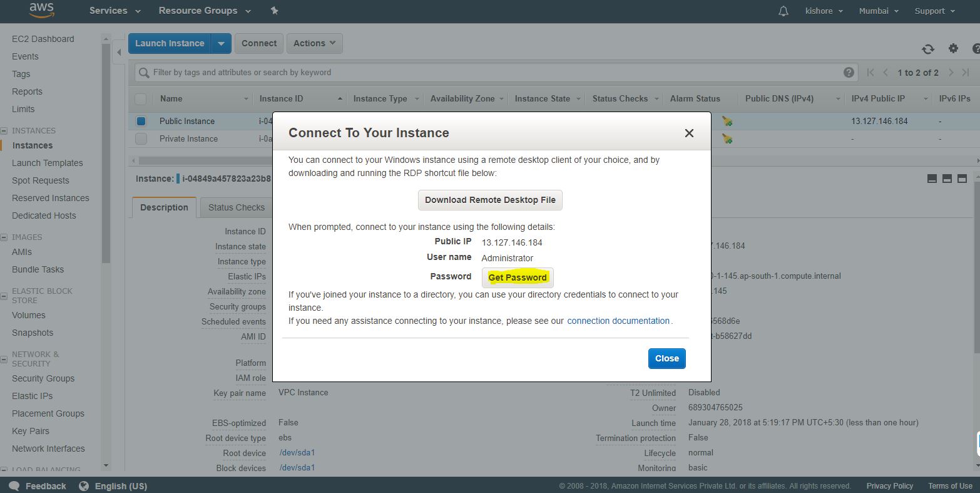Click the search filter help icon
Screen dimensions: 980x493
(x=849, y=72)
